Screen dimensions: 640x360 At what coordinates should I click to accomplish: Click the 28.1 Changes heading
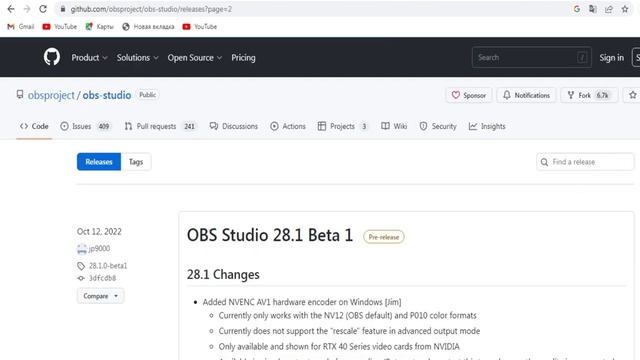pos(223,274)
